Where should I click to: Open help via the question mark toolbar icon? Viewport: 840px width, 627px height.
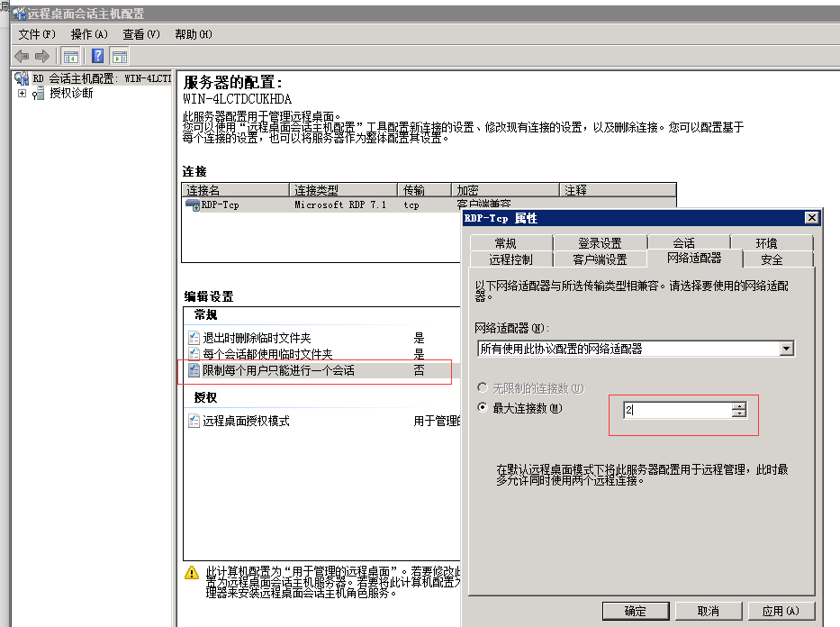[x=95, y=56]
